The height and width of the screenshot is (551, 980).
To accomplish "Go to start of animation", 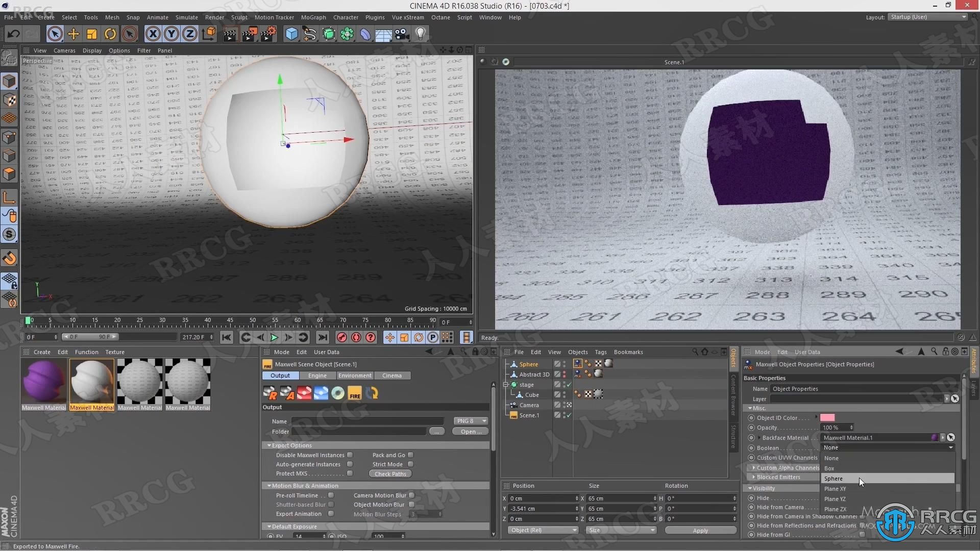I will pyautogui.click(x=227, y=337).
